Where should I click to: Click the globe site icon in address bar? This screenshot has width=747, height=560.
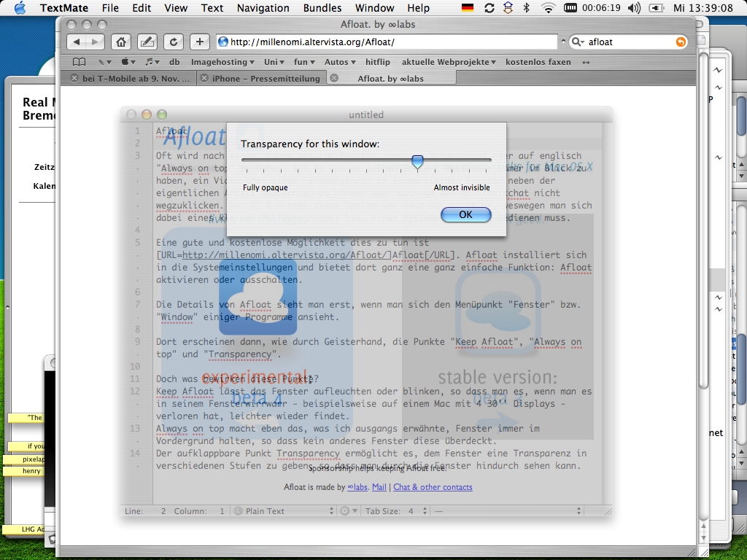[222, 42]
